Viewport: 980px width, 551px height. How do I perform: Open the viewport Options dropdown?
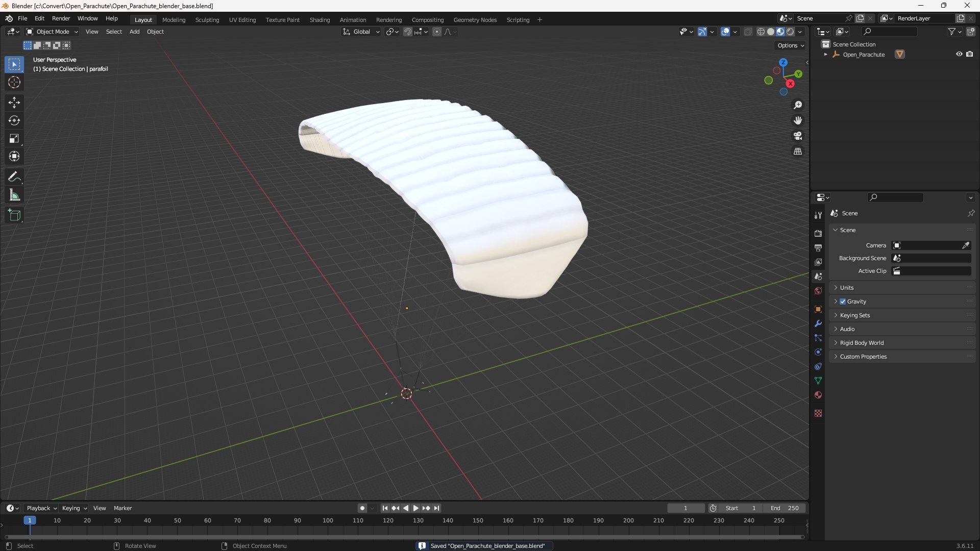click(x=791, y=45)
